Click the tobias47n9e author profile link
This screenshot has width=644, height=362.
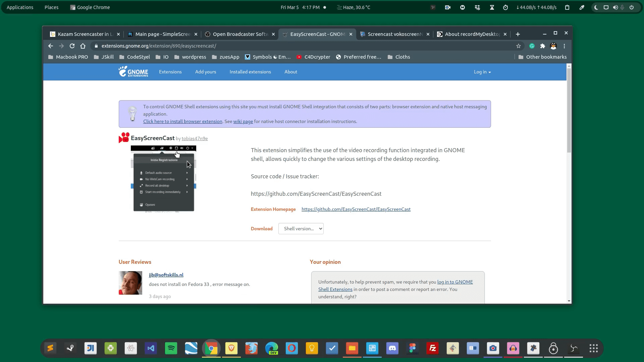[x=195, y=138]
